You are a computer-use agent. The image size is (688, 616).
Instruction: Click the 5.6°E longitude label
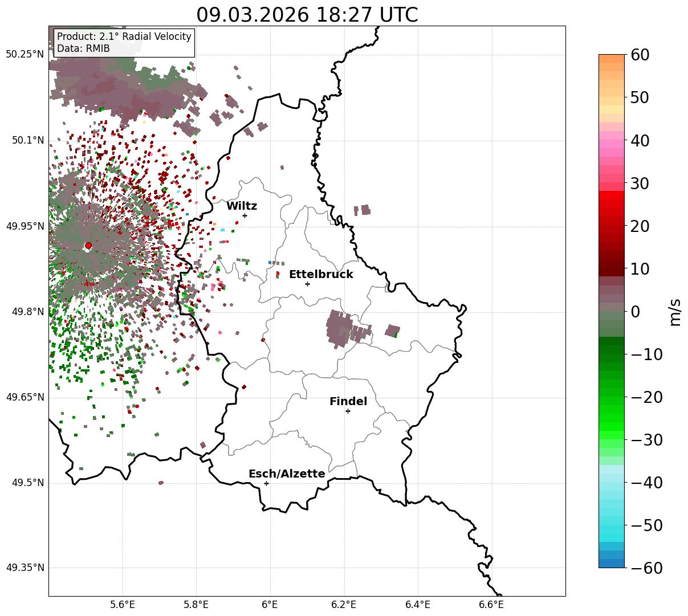coord(123,605)
